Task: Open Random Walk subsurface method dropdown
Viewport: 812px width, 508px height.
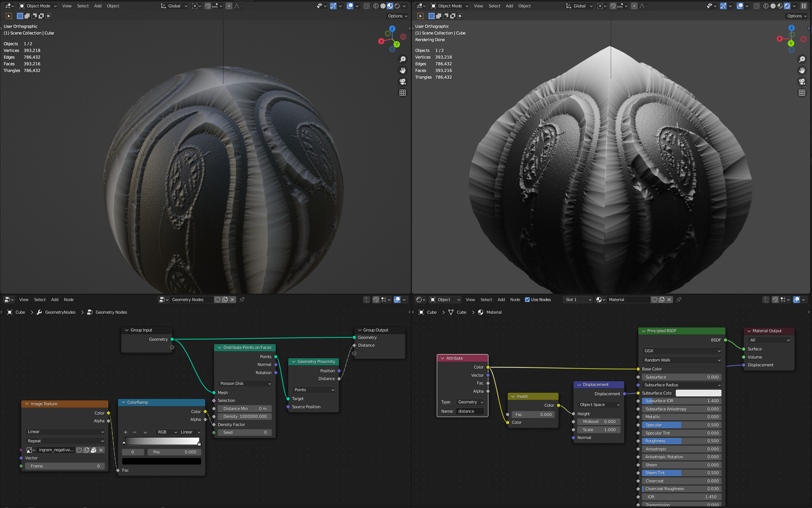Action: [x=681, y=360]
